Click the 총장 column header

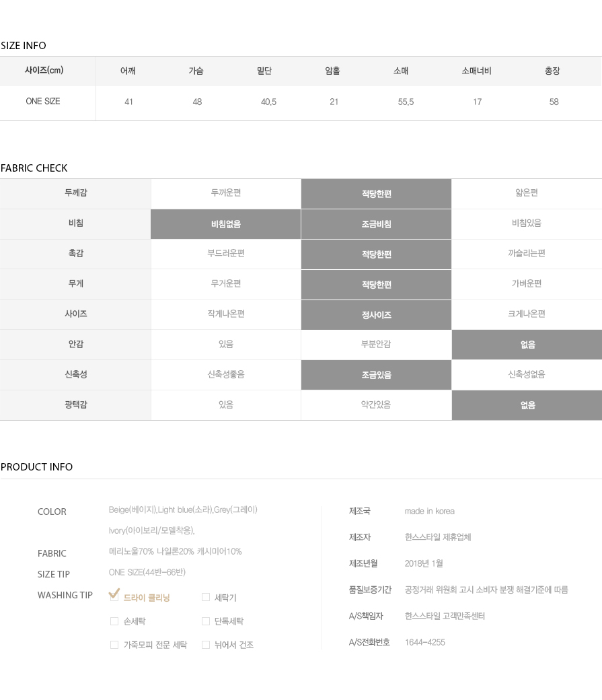pos(552,71)
